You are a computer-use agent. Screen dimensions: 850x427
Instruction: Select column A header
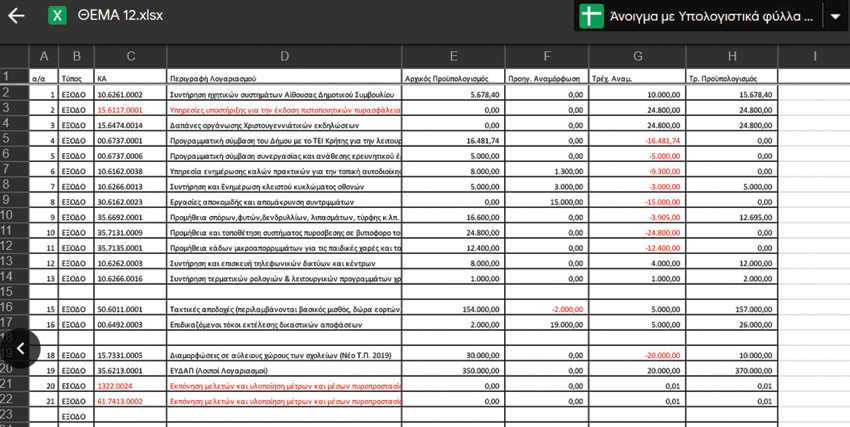(42, 56)
